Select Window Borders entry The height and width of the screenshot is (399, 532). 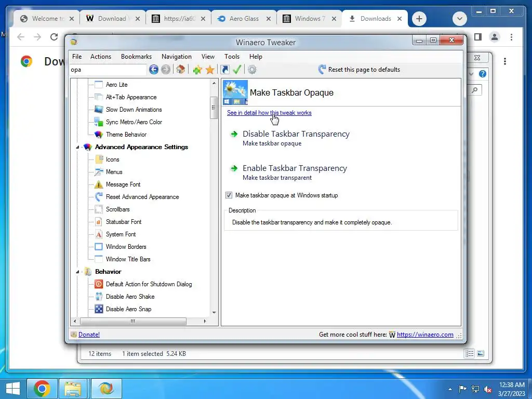tap(126, 247)
